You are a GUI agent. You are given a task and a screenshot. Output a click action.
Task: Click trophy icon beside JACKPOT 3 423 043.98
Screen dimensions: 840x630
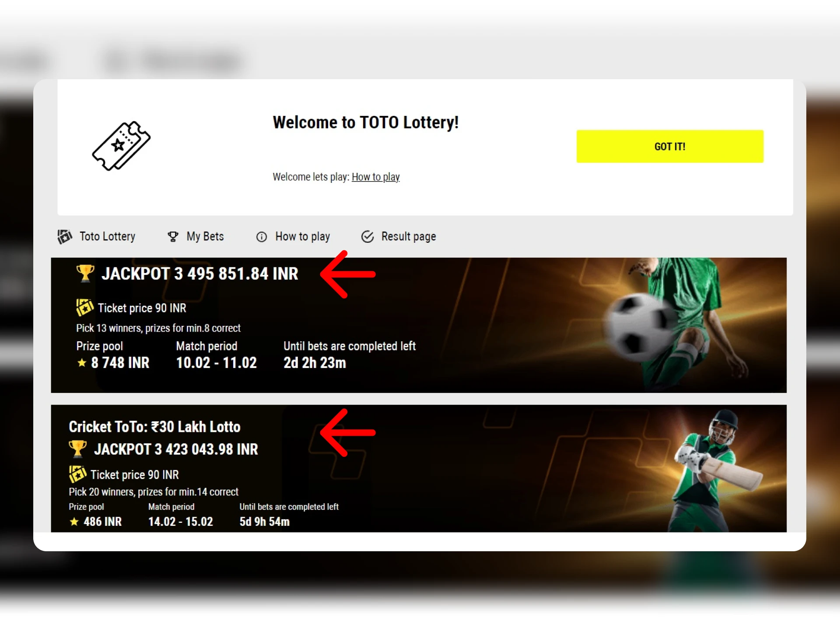point(78,449)
